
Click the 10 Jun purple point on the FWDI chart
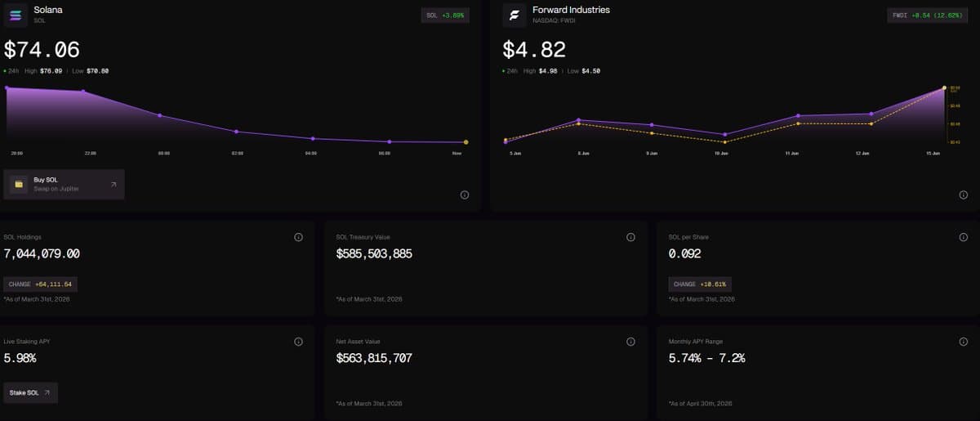pyautogui.click(x=724, y=135)
